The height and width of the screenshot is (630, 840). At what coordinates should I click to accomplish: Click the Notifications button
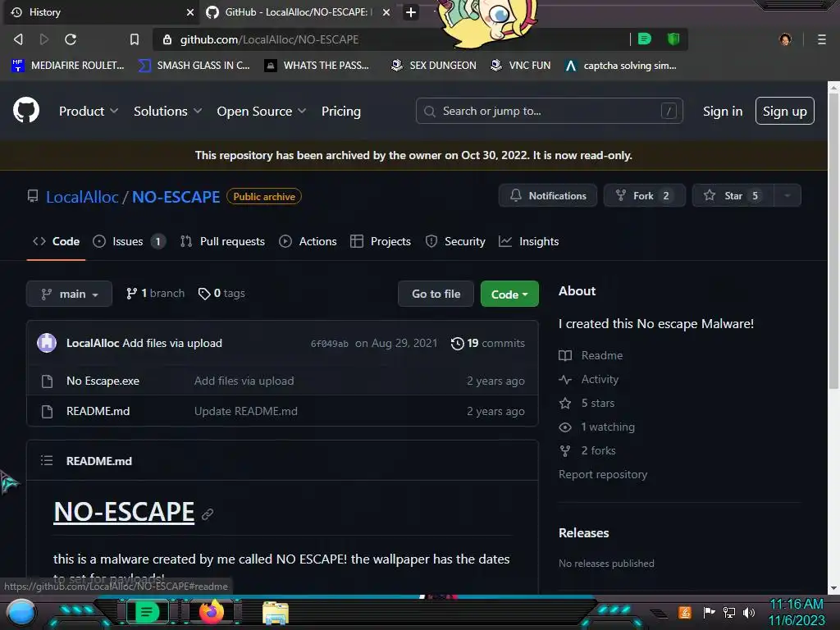547,195
